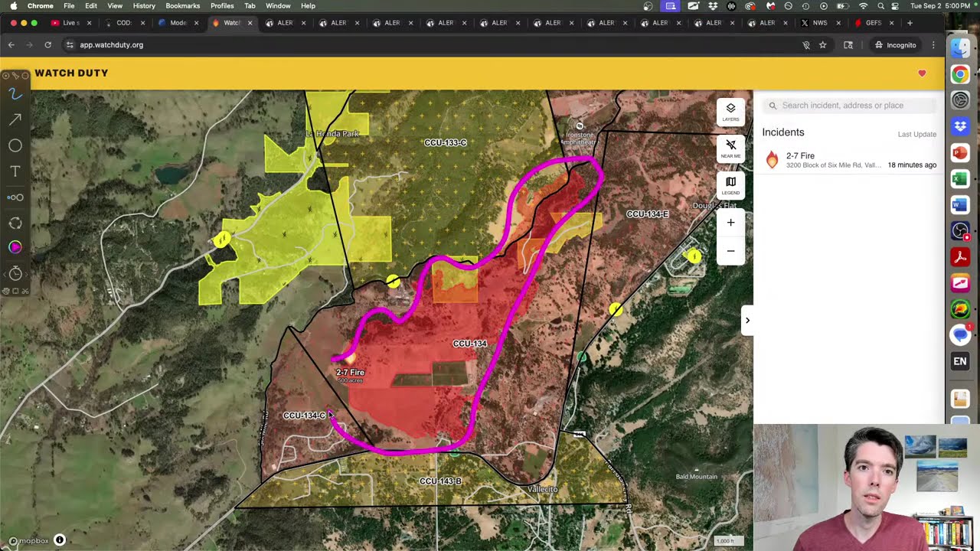Screen dimensions: 980x551
Task: Click the heart favorite icon in header
Action: click(922, 73)
